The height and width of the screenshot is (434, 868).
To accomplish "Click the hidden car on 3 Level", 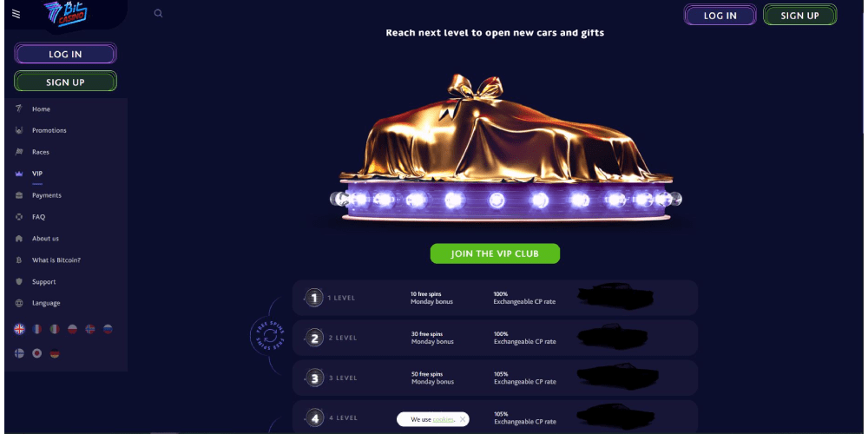I will 617,377.
